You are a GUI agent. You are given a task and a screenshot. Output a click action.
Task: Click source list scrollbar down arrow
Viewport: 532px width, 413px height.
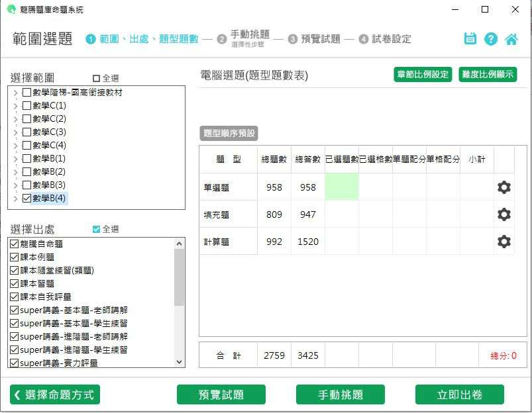coord(179,362)
